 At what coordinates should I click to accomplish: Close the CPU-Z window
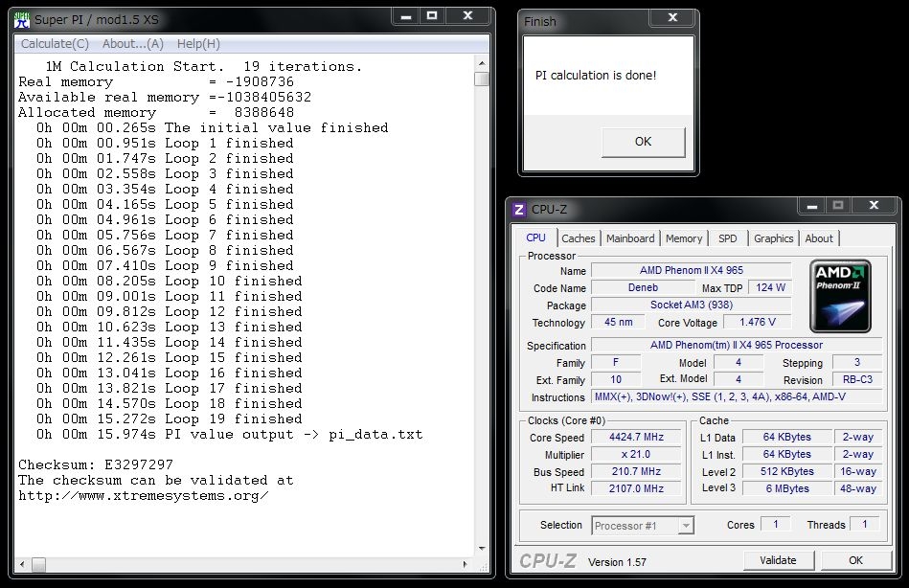tap(872, 206)
